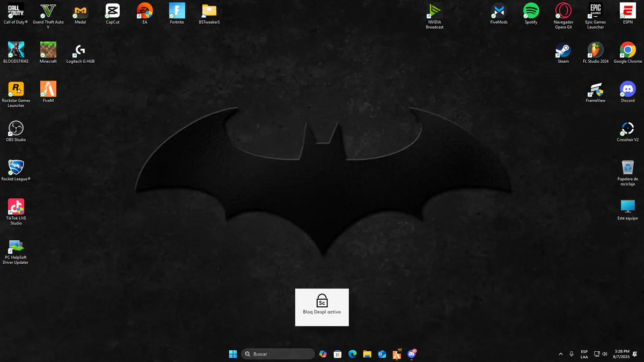Open the ESPN desktop shortcut
Viewport: 644px width, 362px height.
pyautogui.click(x=628, y=13)
